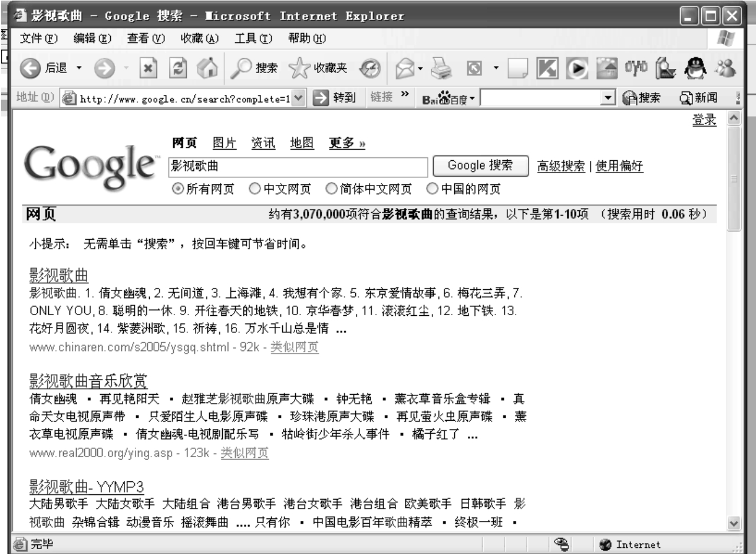Open the first result titled 影视歌曲
This screenshot has height=555, width=756.
[58, 275]
